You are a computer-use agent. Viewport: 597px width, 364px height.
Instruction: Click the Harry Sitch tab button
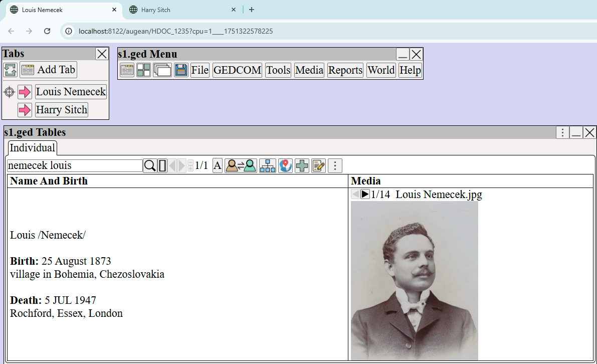coord(61,110)
